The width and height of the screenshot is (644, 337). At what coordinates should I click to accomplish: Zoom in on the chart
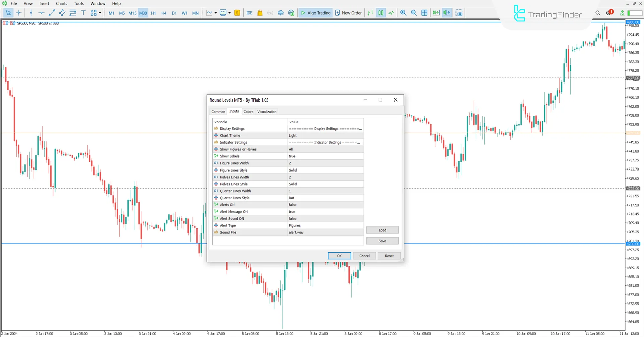coord(403,13)
